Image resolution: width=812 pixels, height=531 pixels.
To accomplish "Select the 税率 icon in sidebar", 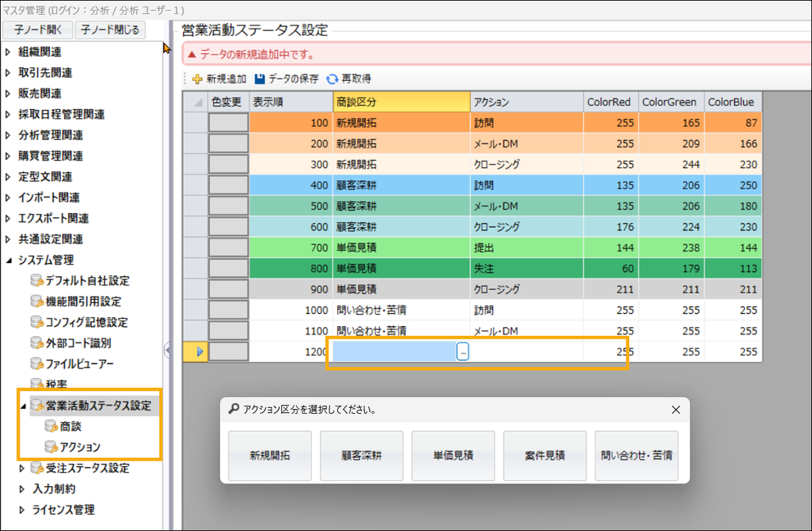I will click(x=37, y=383).
